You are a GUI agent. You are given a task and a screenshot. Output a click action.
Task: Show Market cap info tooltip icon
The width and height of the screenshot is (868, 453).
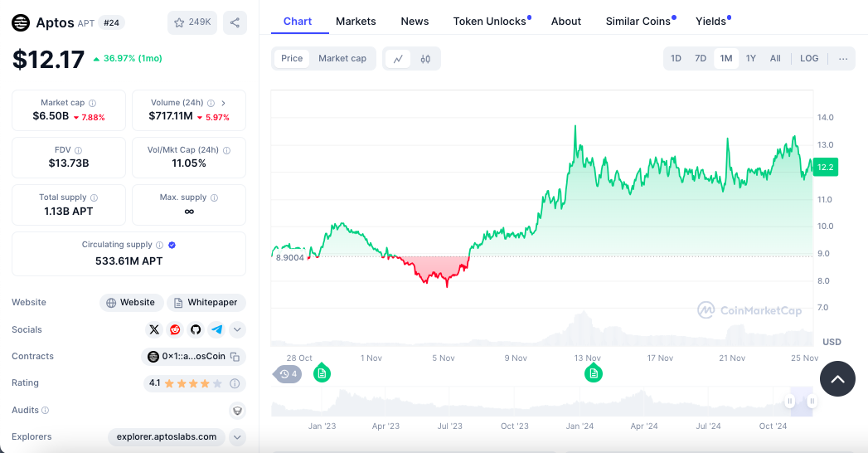(93, 103)
